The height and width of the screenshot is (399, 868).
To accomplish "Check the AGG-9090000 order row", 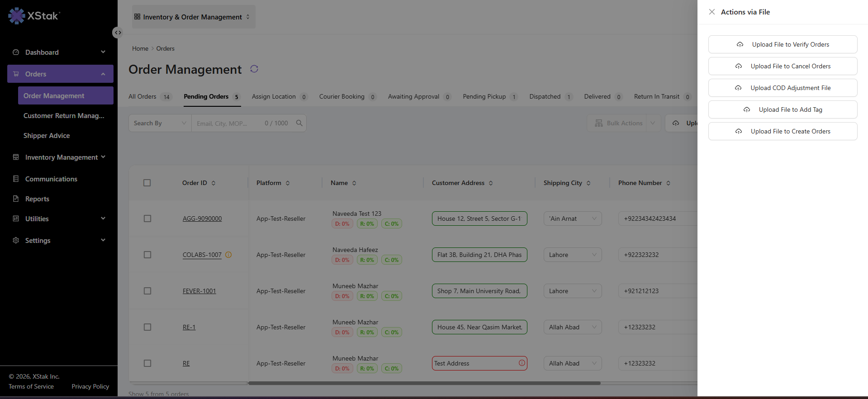I will click(147, 218).
